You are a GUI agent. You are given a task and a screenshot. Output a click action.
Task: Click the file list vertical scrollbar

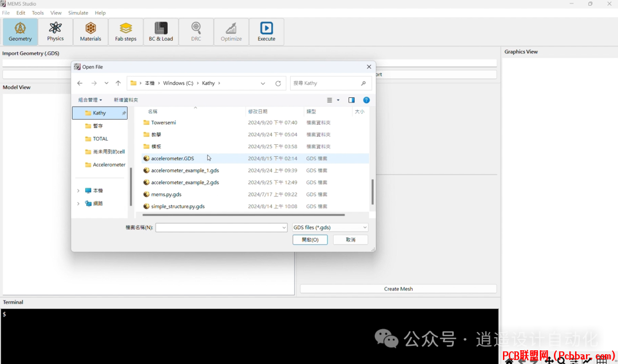point(373,192)
